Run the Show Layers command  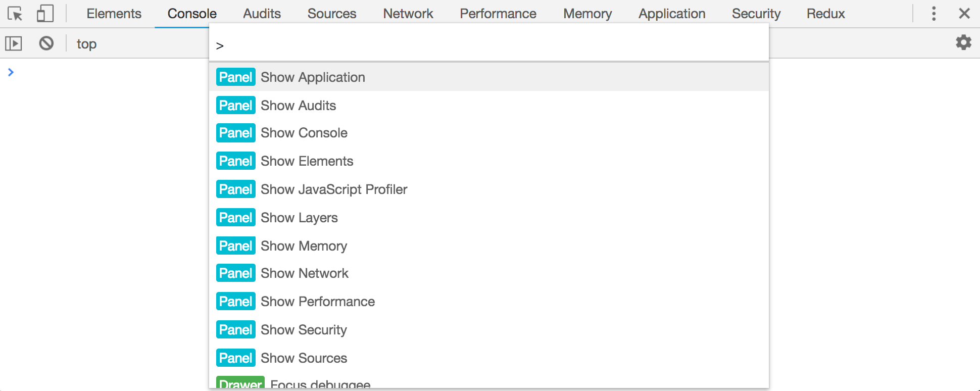[x=489, y=218]
